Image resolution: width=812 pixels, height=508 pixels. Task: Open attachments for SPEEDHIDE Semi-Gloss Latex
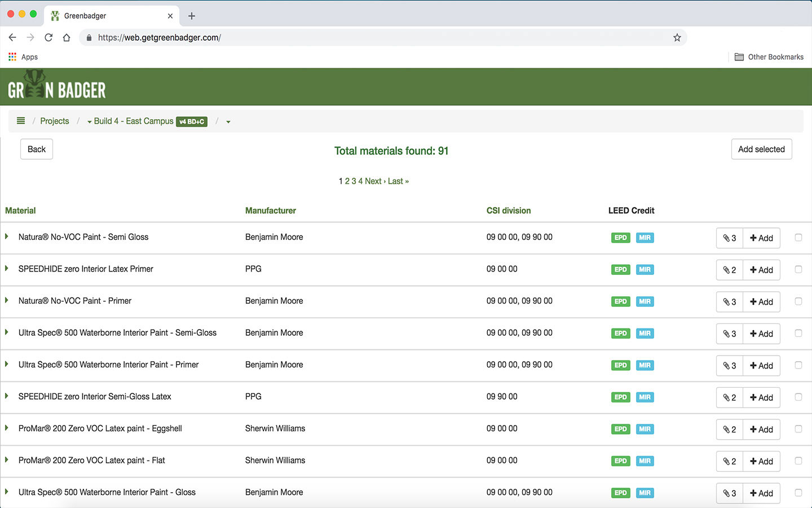point(730,397)
